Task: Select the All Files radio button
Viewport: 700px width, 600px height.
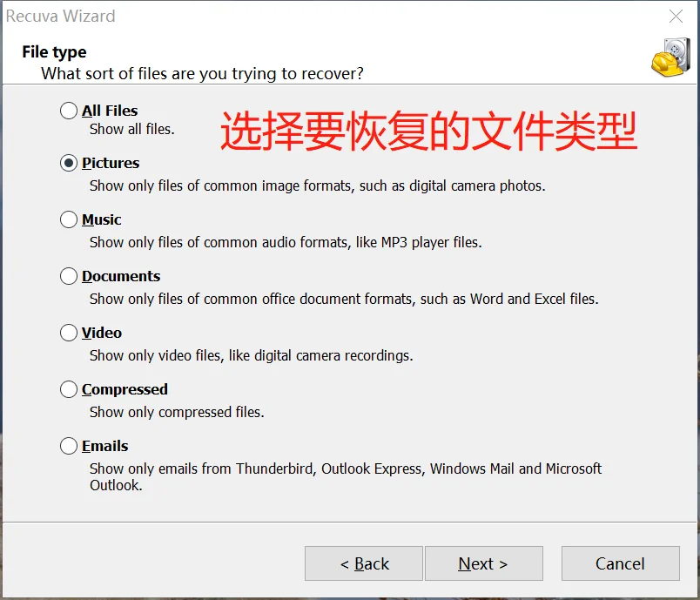Action: [68, 111]
